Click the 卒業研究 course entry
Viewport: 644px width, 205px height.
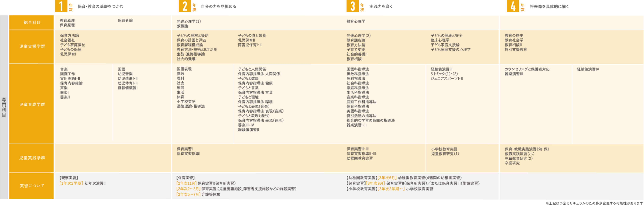click(x=512, y=163)
